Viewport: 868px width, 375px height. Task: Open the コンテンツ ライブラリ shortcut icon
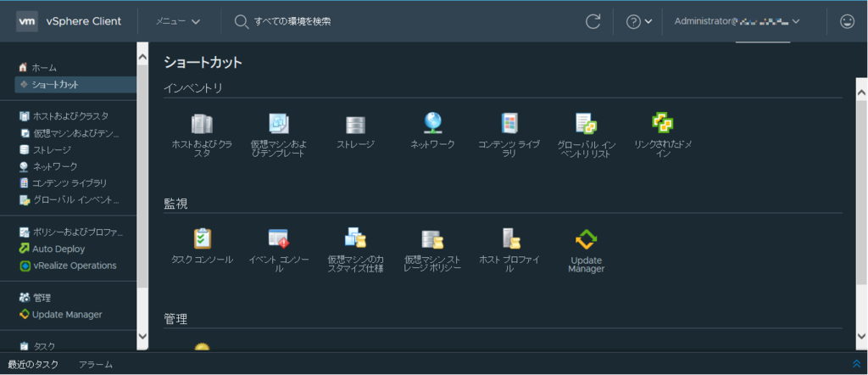[509, 123]
